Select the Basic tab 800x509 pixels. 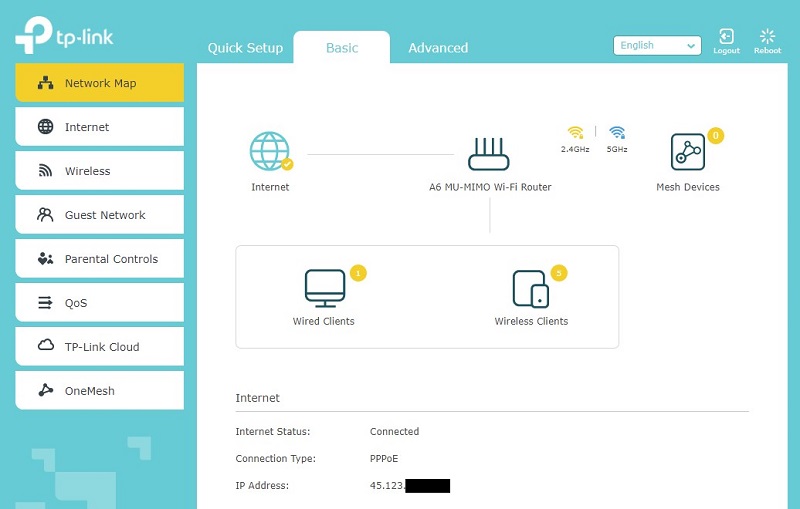(342, 48)
